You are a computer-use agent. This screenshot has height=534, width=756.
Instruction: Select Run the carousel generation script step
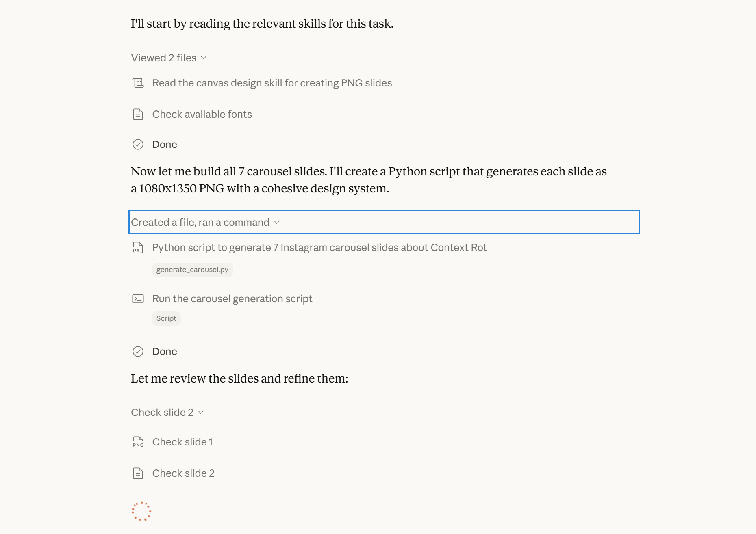pos(232,299)
